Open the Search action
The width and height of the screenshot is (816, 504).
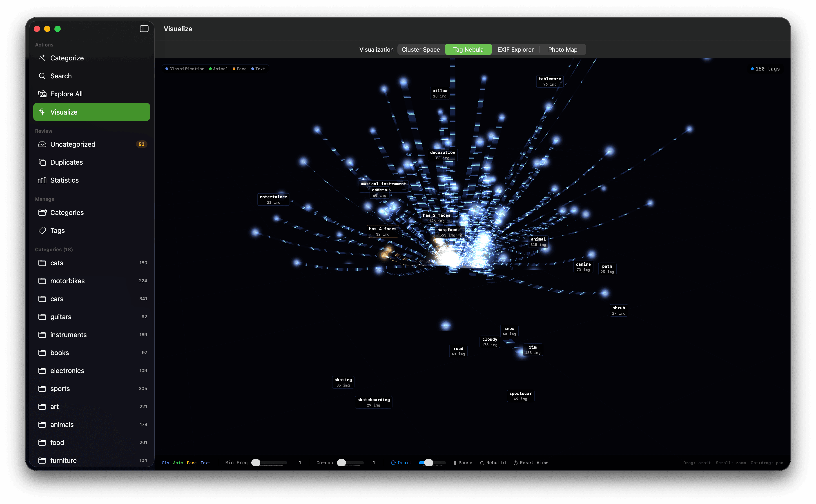point(91,76)
